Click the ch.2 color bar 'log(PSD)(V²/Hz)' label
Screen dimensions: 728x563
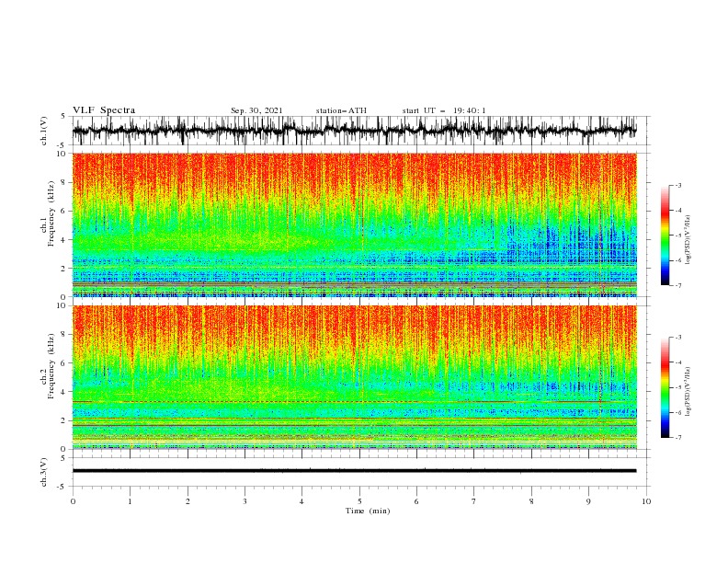(688, 392)
